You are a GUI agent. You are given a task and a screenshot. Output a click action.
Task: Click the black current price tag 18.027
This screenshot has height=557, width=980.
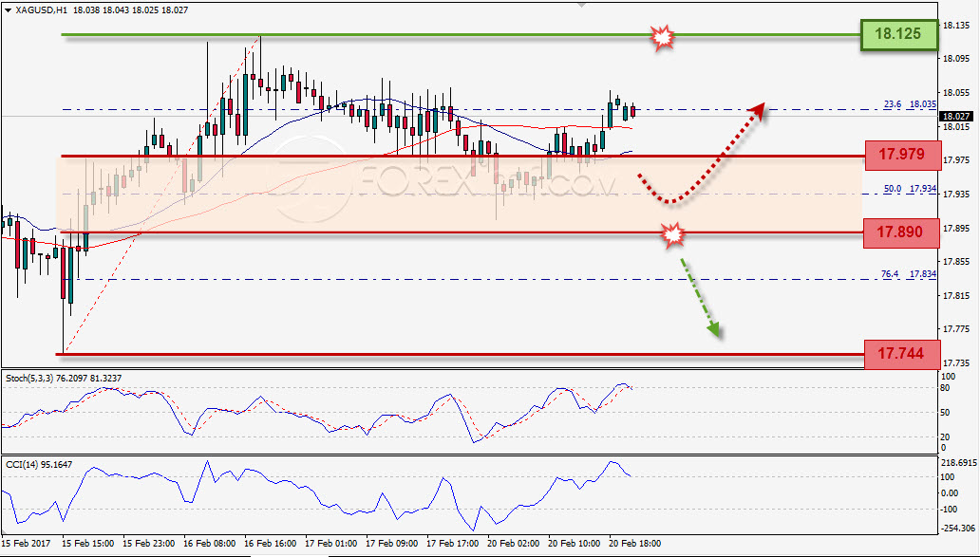pos(956,116)
